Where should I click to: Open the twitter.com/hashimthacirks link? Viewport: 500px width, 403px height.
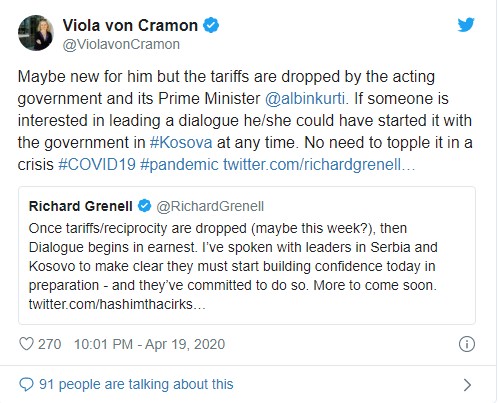point(117,304)
